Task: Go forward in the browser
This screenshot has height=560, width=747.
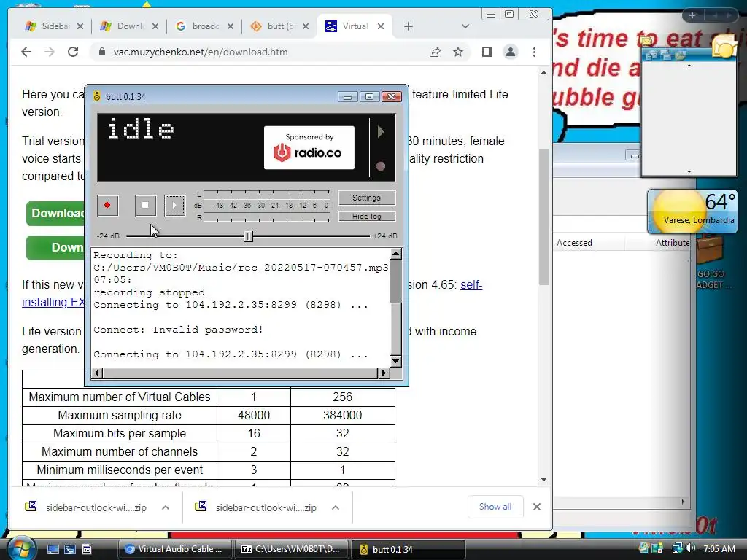Action: tap(50, 52)
